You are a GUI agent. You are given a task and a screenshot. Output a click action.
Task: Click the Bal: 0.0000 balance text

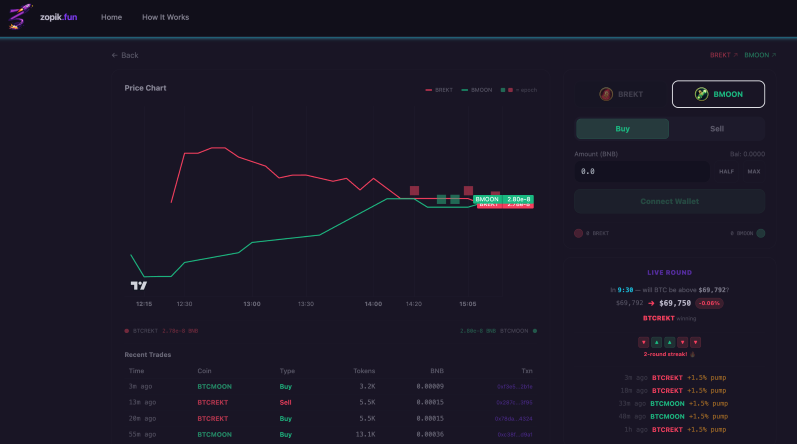tap(747, 154)
